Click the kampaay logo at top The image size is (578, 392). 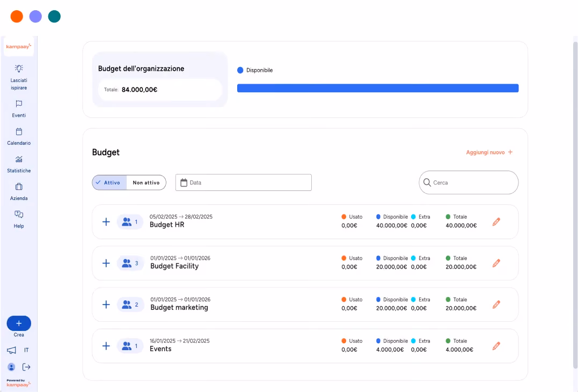pos(18,47)
